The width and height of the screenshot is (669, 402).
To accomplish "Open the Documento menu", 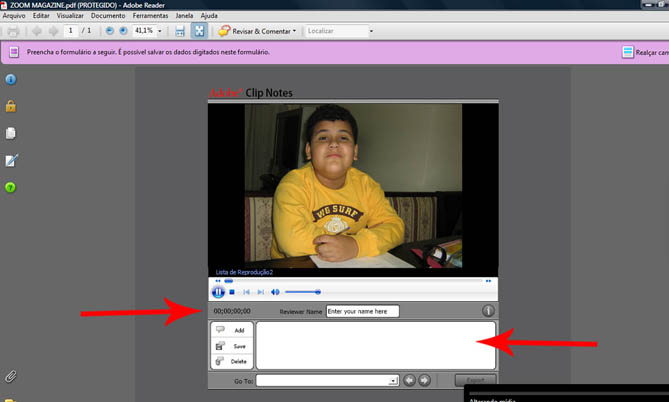I will click(108, 16).
